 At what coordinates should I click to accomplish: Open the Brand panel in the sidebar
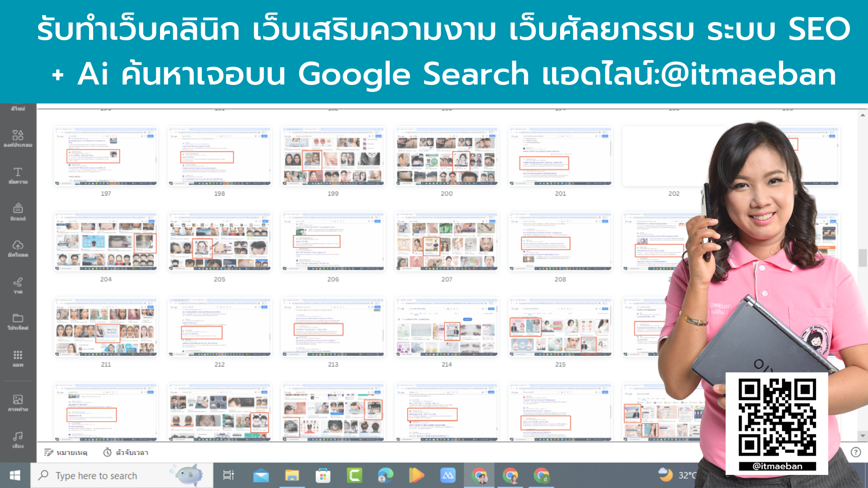pos(18,211)
